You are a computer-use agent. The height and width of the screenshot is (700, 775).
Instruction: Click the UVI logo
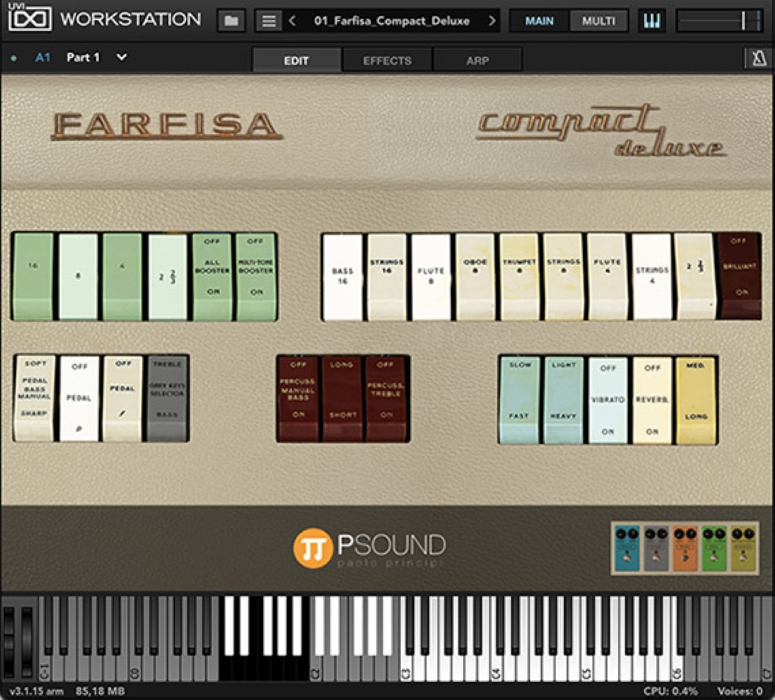[30, 19]
